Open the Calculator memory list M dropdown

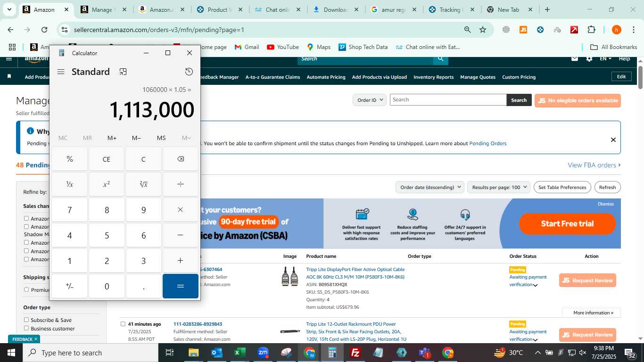click(186, 138)
